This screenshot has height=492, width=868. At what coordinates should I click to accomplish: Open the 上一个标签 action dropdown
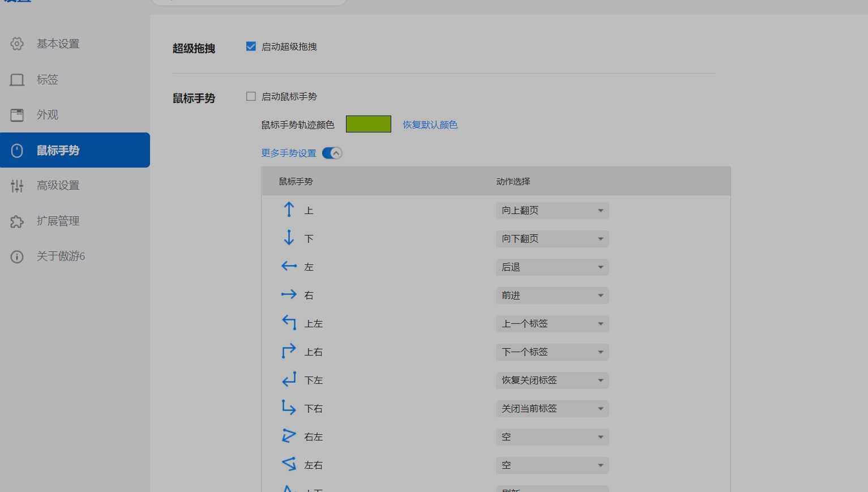[x=552, y=324]
